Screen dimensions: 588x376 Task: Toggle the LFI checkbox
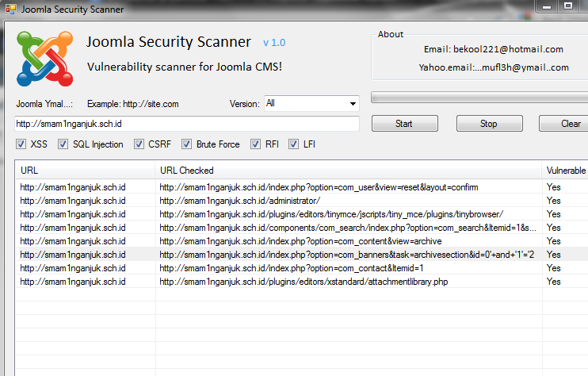pyautogui.click(x=294, y=144)
